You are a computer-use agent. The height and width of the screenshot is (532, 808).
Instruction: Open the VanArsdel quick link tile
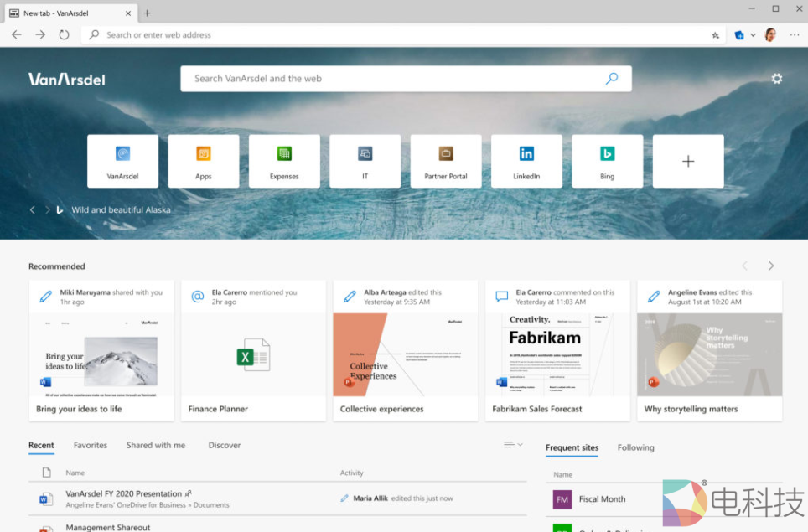coord(122,161)
